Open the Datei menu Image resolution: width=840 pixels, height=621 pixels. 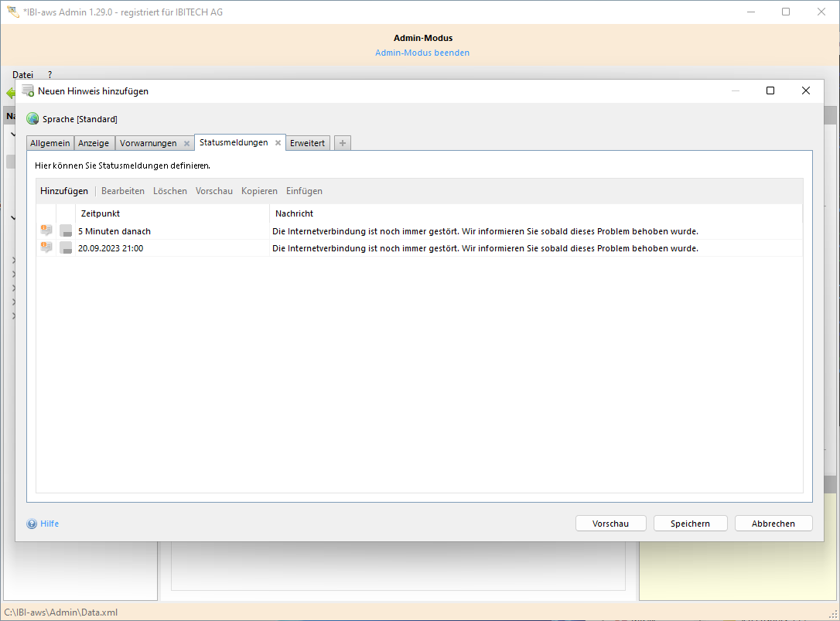point(22,75)
